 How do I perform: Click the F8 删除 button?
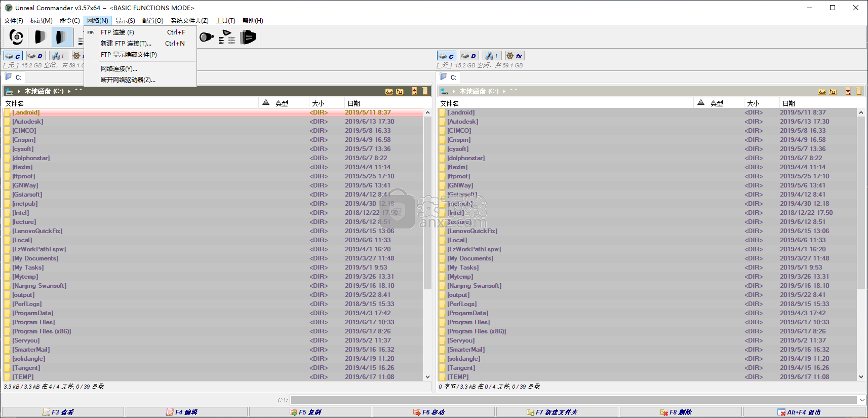pyautogui.click(x=681, y=412)
